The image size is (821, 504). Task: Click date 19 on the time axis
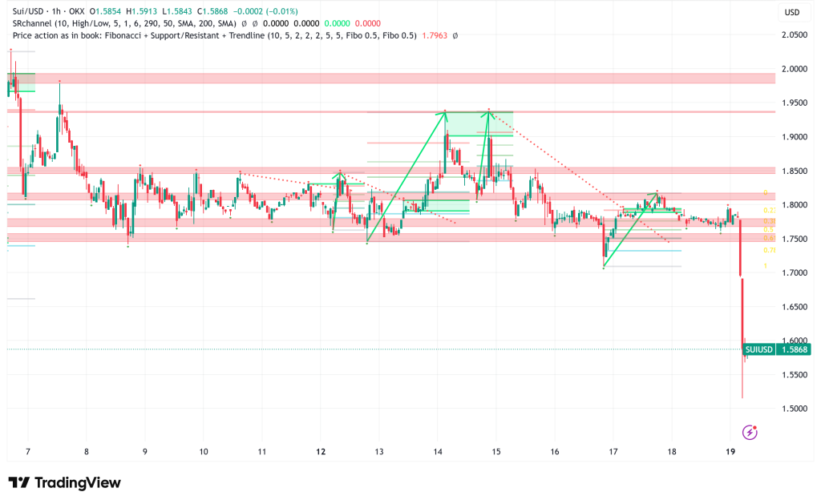[x=729, y=452]
